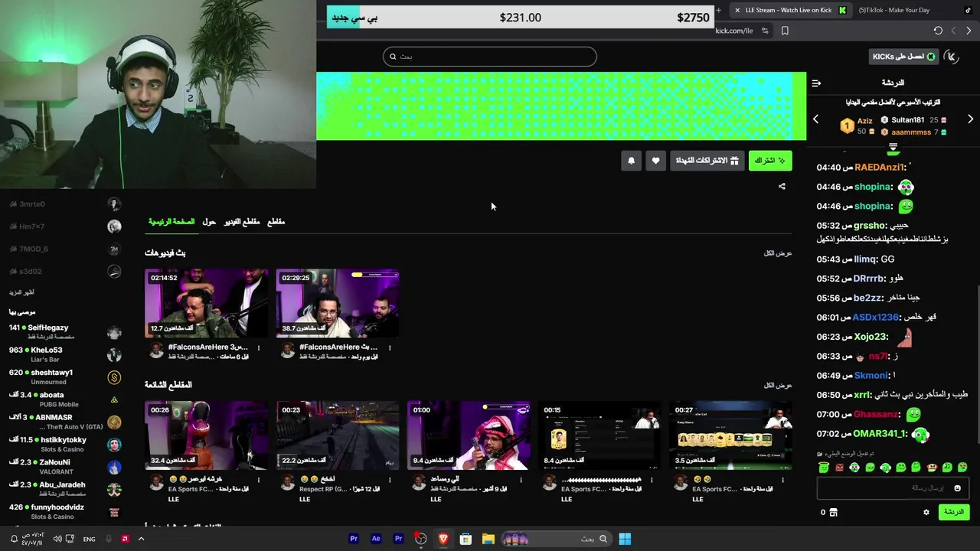Screen dimensions: 980x551
Task: Collapse chat using the arrow-lines icon
Action: point(816,83)
